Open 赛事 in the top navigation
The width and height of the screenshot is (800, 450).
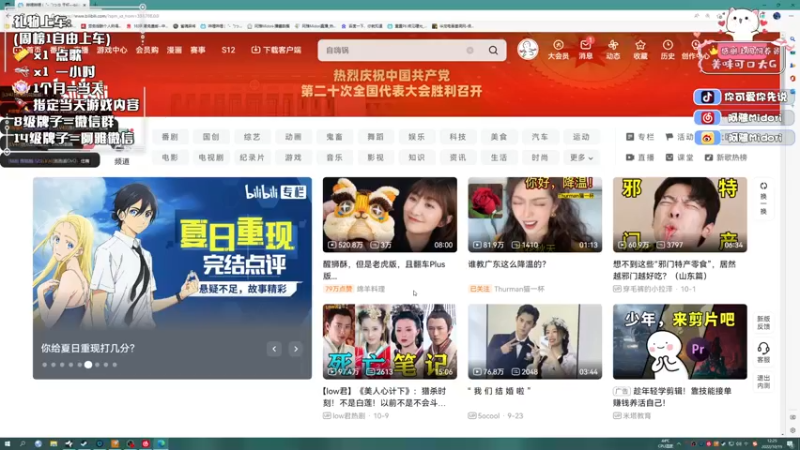(198, 50)
